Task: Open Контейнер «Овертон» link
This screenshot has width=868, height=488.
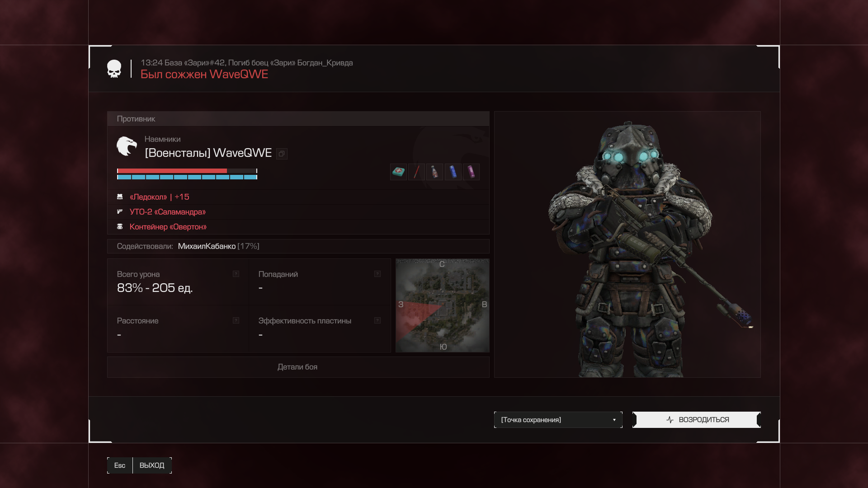Action: (168, 226)
